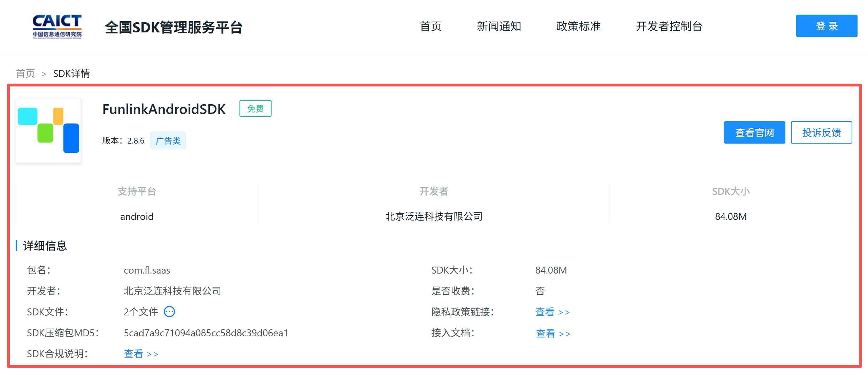Open the SDK合规说明 查看 link
Screen dimensions: 868x375
[x=141, y=354]
